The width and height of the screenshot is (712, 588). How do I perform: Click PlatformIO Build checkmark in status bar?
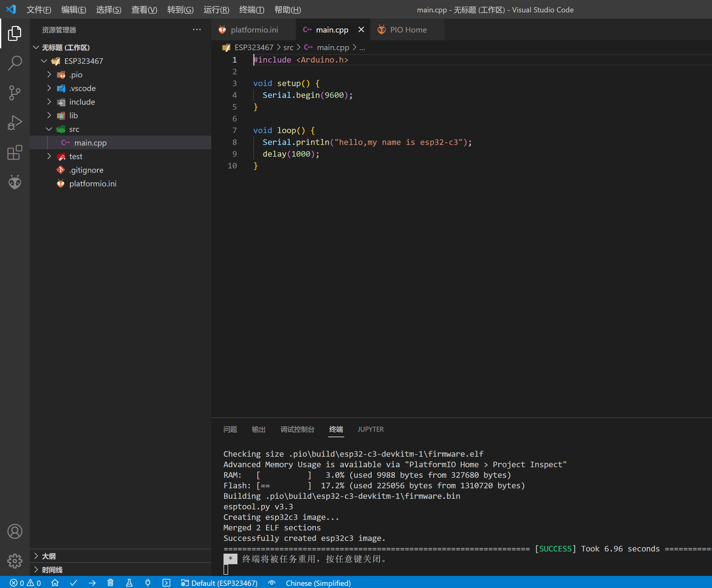[x=73, y=583]
